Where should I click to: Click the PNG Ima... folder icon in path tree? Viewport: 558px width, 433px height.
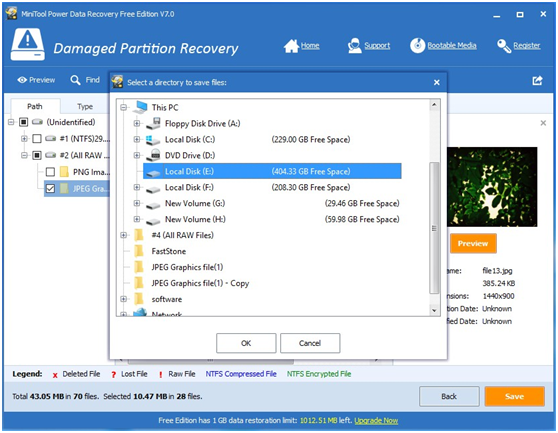click(64, 172)
